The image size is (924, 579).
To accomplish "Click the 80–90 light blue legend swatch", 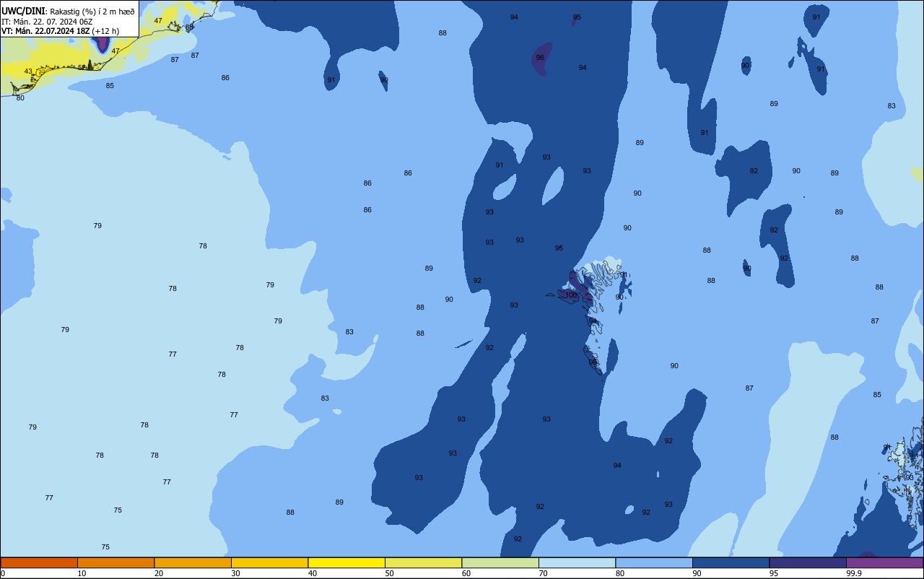I will pyautogui.click(x=654, y=562).
